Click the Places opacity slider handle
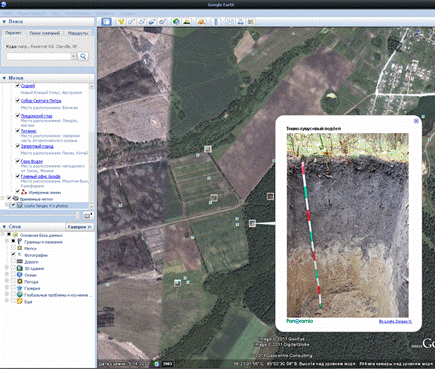This screenshot has height=369, width=435. click(x=78, y=216)
